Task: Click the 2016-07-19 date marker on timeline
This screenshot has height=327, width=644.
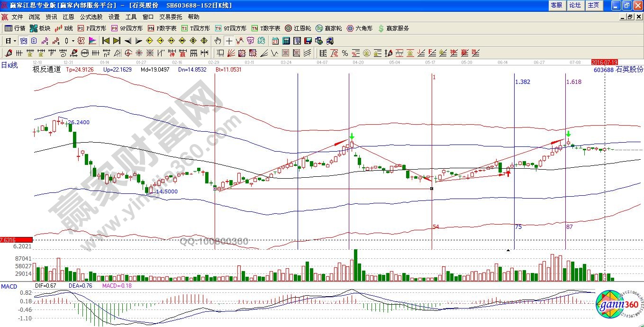Action: (604, 62)
